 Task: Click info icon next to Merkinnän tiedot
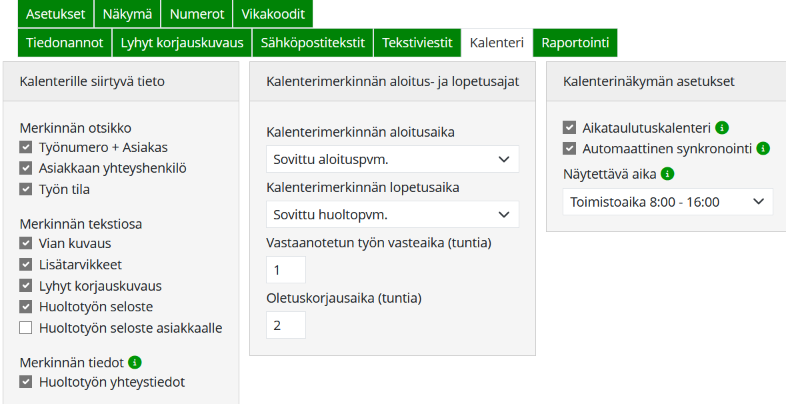coord(136,362)
